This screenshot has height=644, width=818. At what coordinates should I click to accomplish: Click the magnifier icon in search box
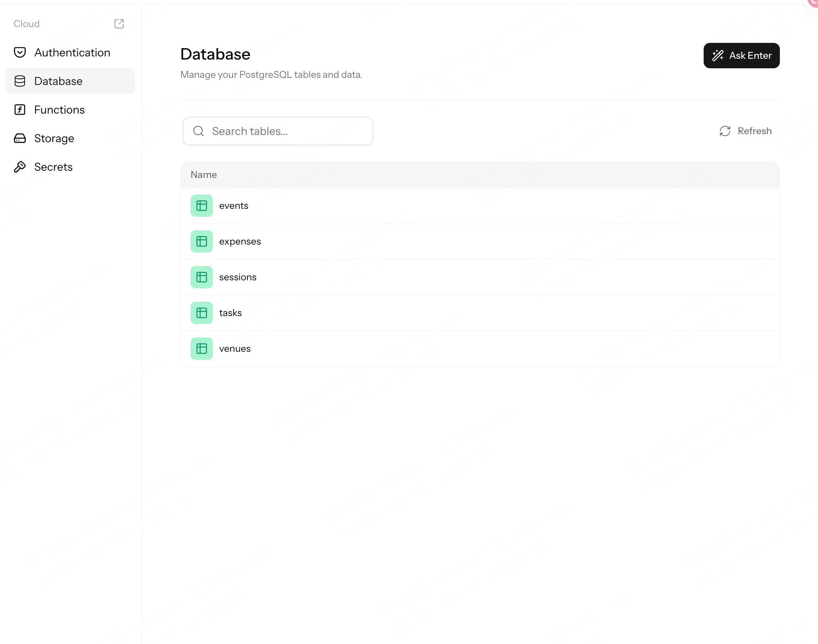(199, 131)
